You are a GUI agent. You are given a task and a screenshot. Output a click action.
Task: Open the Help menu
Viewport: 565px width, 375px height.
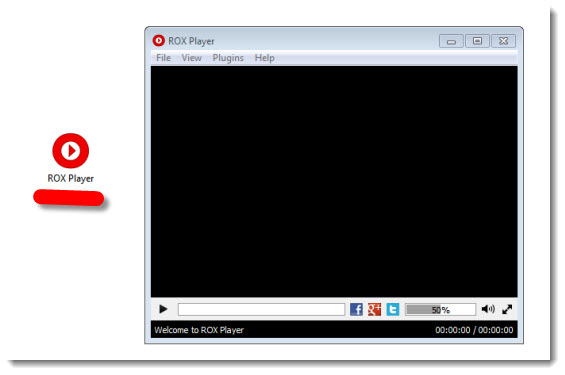click(264, 58)
